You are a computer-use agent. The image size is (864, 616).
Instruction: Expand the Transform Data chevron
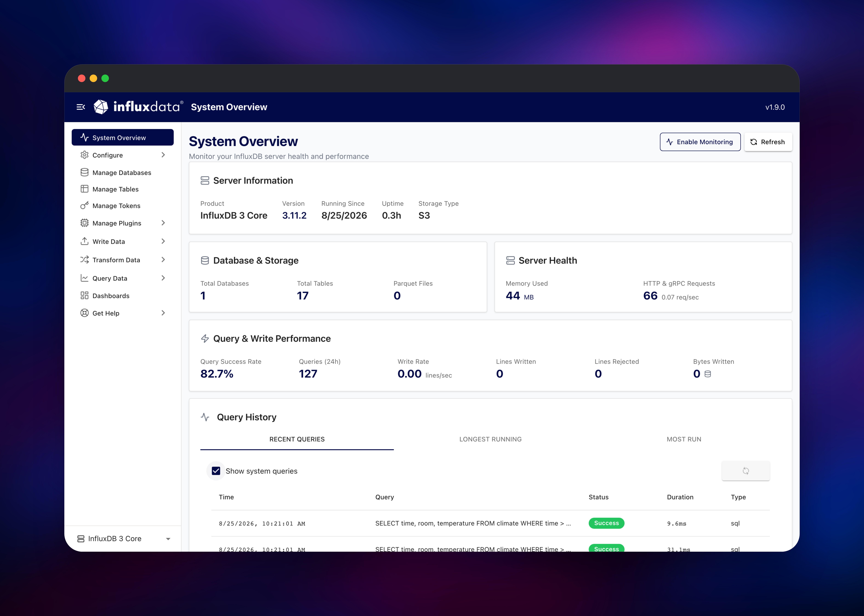coord(163,260)
